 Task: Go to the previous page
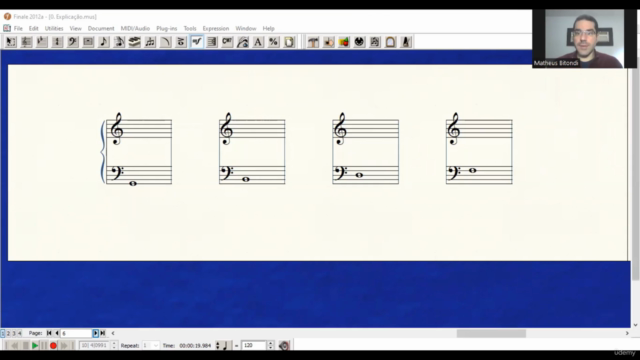tap(57, 333)
